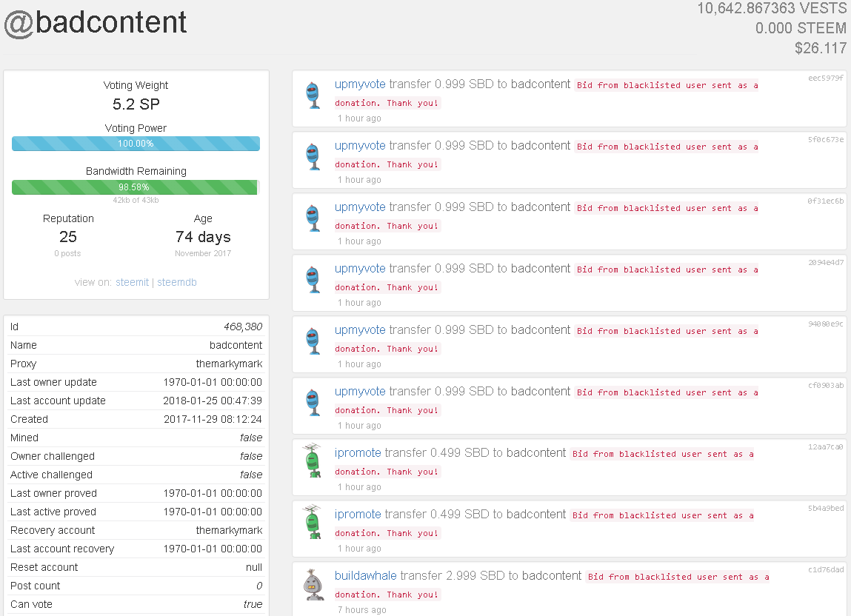Viewport: 851px width, 616px height.
Task: Click the 42kb of 43kb label
Action: coord(136,200)
